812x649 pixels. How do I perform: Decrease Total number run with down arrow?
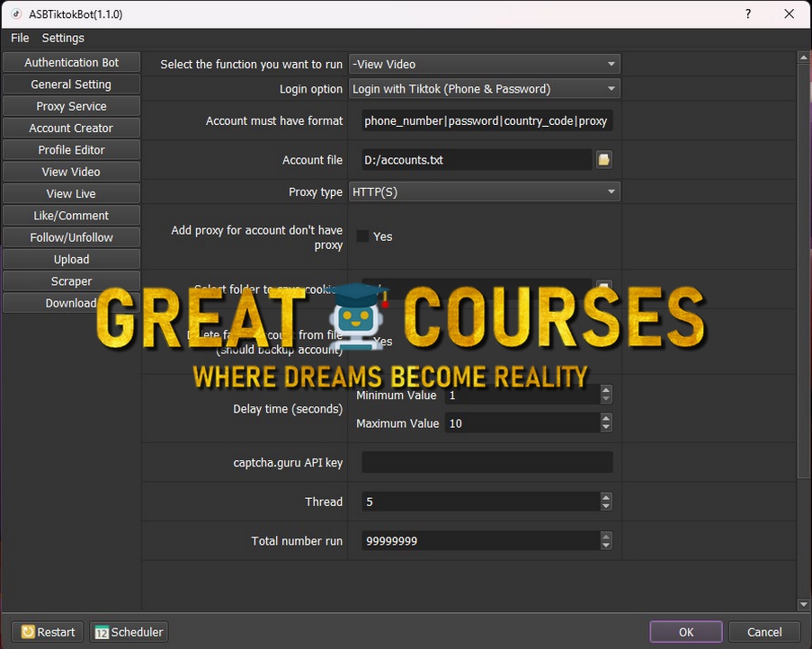(606, 545)
